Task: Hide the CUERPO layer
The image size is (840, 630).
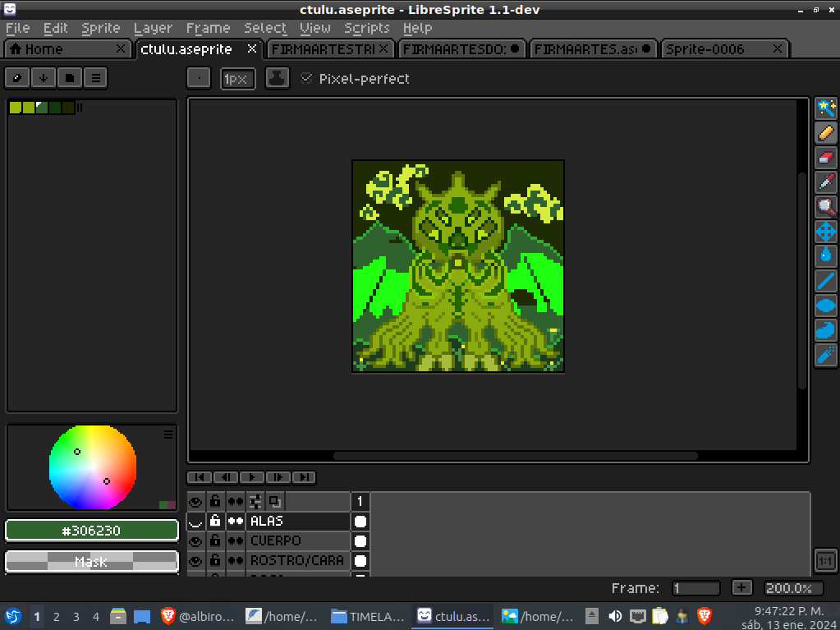Action: 195,541
